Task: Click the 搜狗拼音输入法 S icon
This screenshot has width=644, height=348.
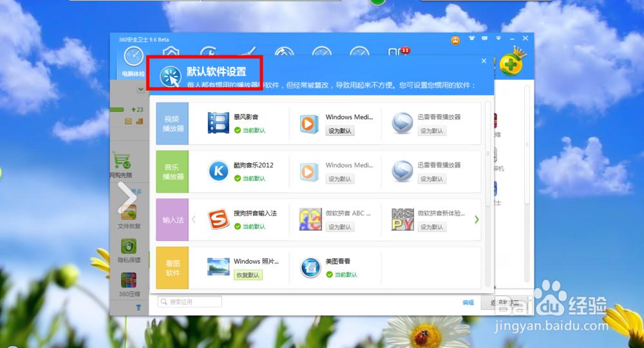Action: [218, 219]
